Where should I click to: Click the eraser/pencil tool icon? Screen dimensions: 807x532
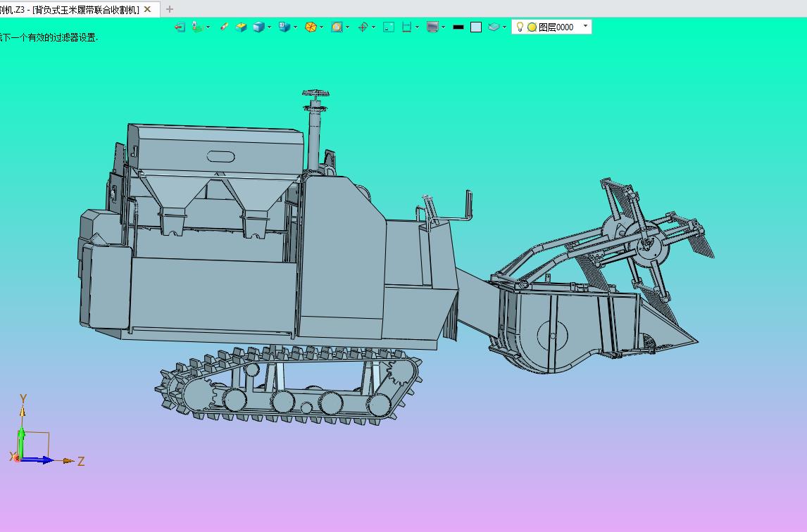[x=224, y=27]
